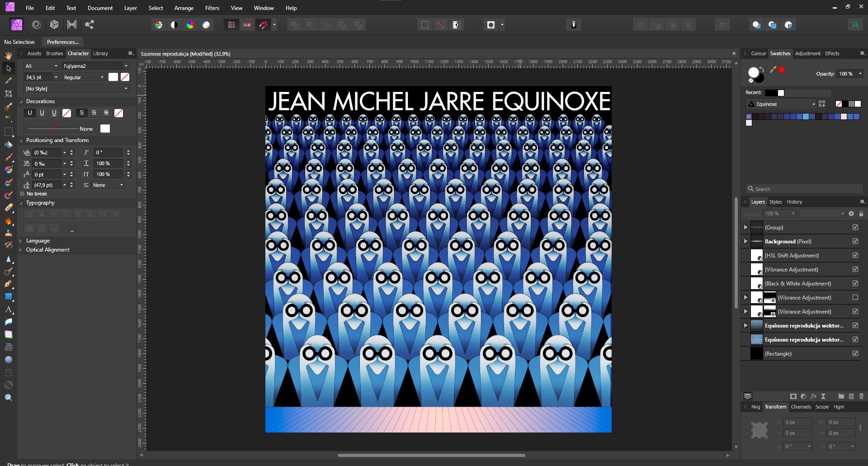Add a mask layer from Layers panel
This screenshot has height=466, width=868.
click(x=793, y=396)
